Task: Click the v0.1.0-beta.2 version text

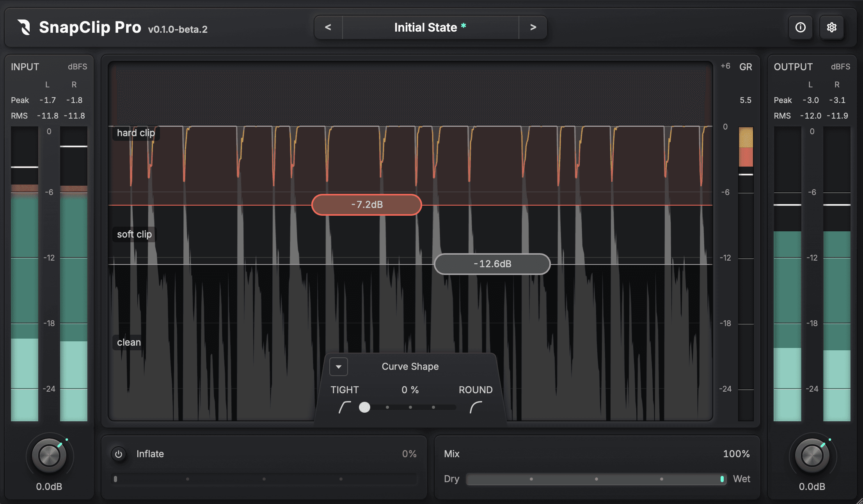Action: (178, 29)
